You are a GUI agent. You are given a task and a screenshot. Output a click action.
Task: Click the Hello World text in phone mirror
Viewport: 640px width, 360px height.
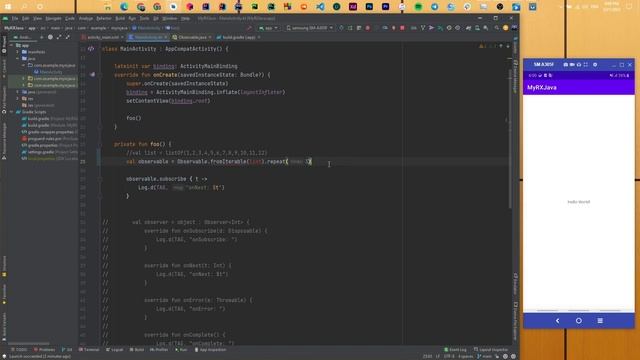tap(578, 202)
